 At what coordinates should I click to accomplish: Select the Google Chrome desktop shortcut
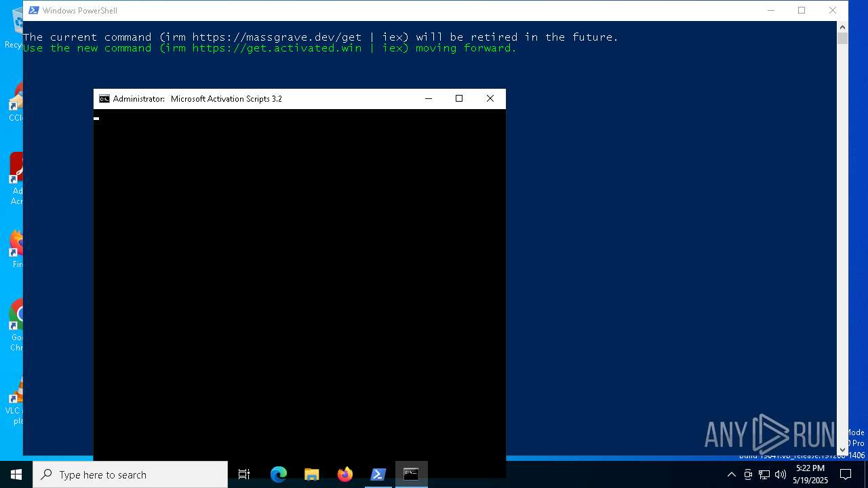click(x=16, y=325)
